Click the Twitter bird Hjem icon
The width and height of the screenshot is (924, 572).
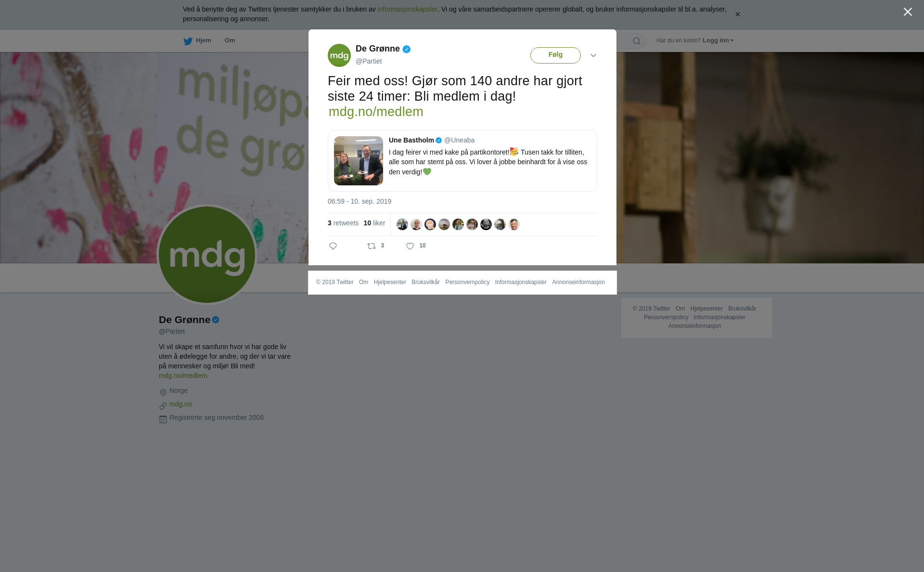pyautogui.click(x=188, y=41)
